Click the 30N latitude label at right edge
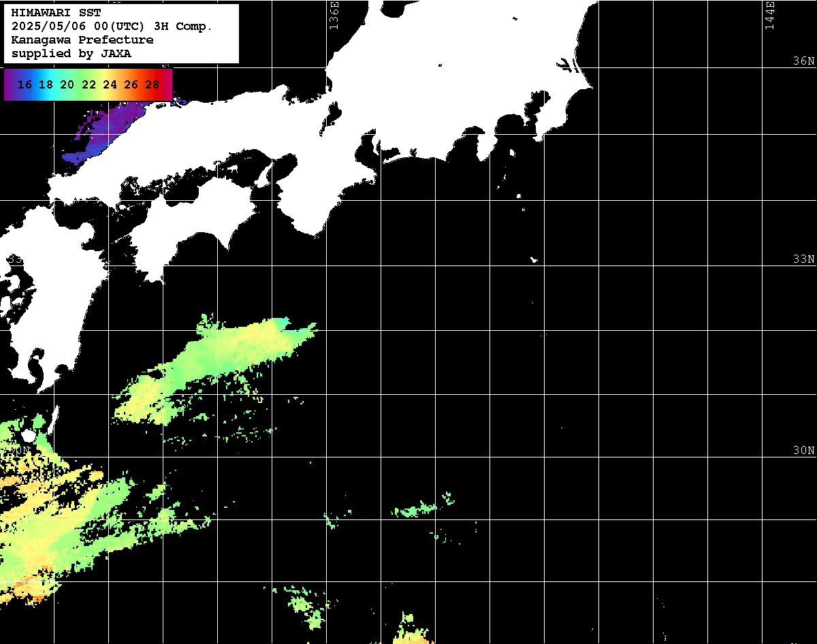The width and height of the screenshot is (817, 644). [803, 451]
